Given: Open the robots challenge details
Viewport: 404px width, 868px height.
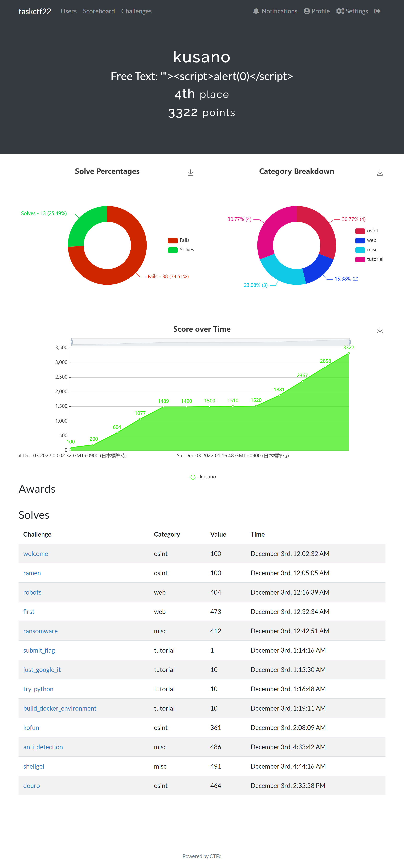Looking at the screenshot, I should (x=32, y=592).
